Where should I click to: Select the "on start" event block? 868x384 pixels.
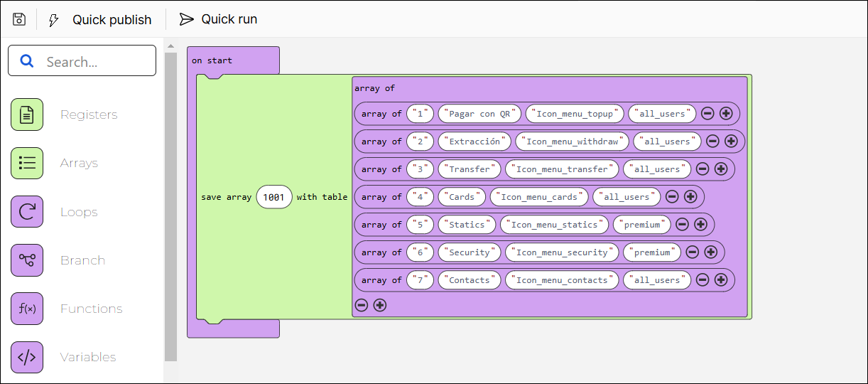(x=213, y=60)
